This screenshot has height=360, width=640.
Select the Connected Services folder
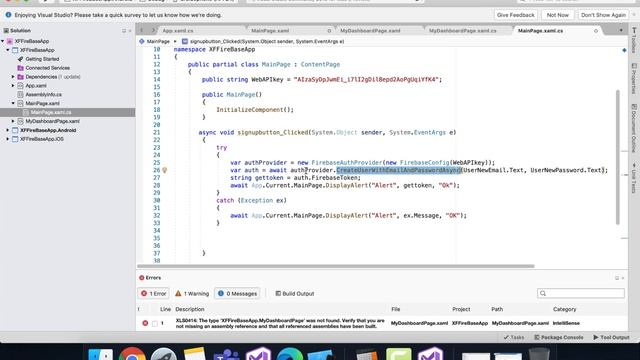click(43, 68)
